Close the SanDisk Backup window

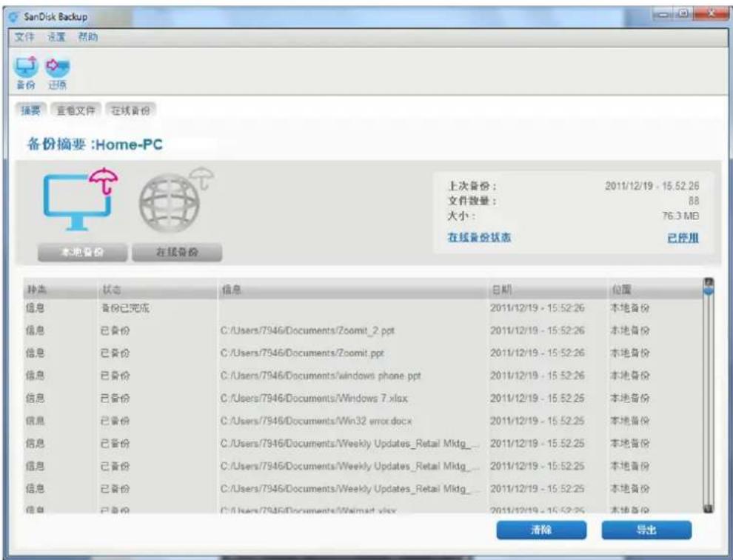coord(711,15)
